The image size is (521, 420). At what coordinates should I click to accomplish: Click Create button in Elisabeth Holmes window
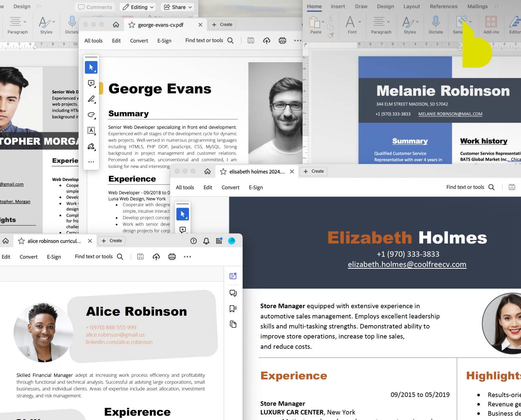coord(314,171)
